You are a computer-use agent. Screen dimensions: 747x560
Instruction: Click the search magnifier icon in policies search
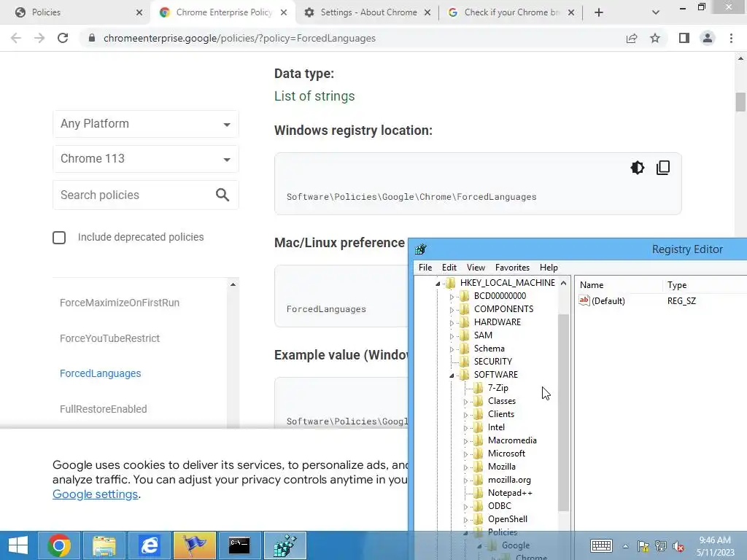click(222, 195)
